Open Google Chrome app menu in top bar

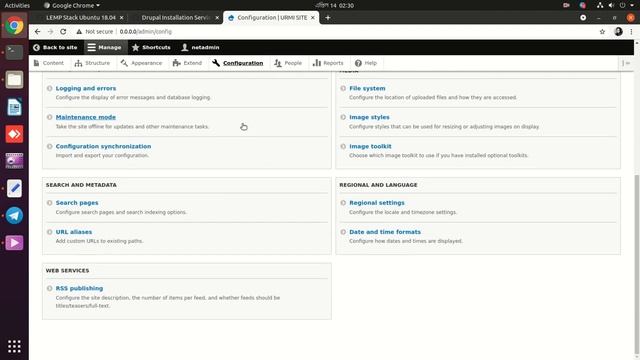coord(72,5)
